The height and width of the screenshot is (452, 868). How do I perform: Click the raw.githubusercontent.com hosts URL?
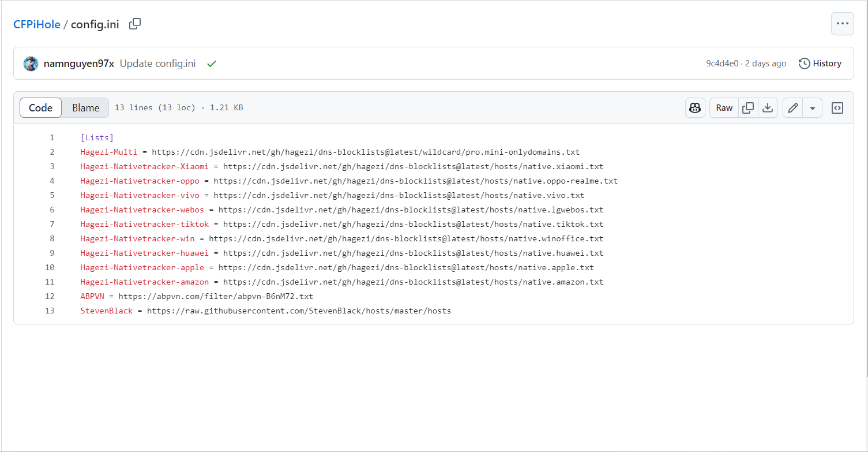tap(299, 311)
